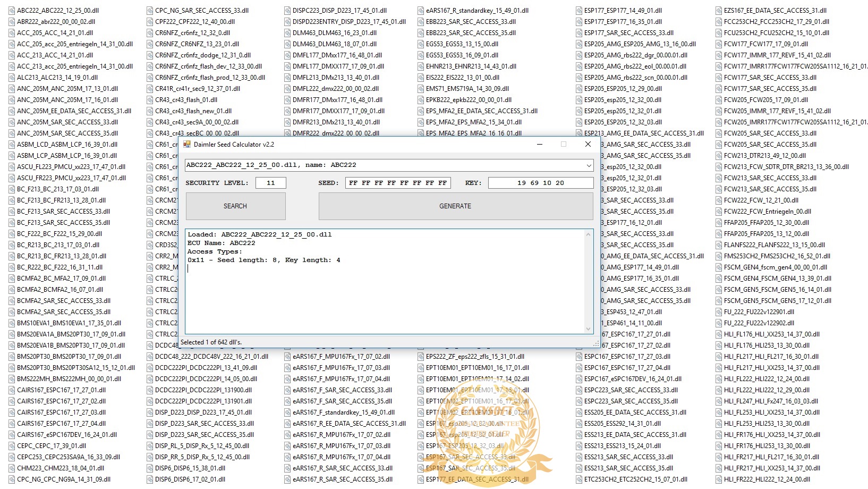
Task: Select file icon of CEPC_CEPC_17_39_01.dll
Action: 12,445
